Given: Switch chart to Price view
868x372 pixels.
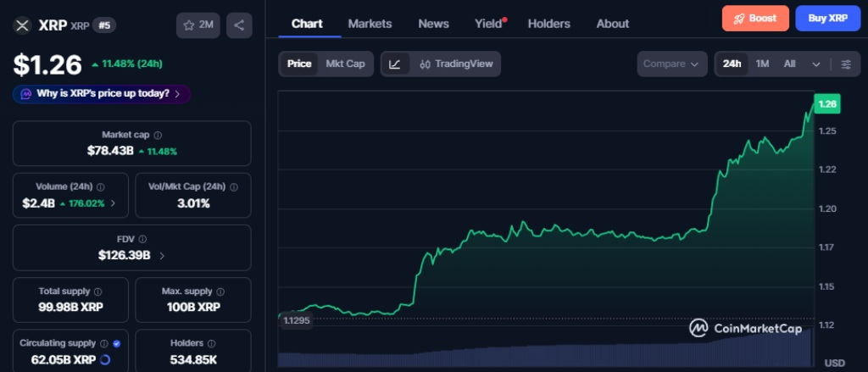Looking at the screenshot, I should pos(299,64).
